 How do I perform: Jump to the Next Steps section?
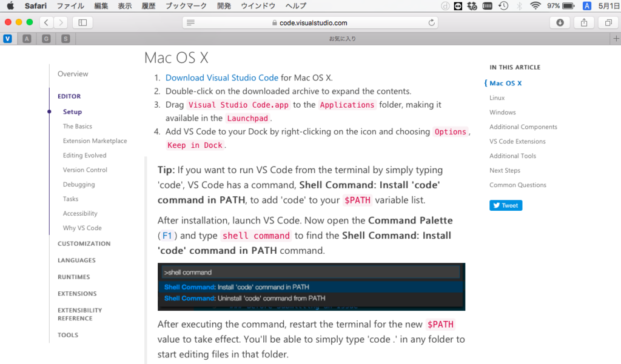point(505,171)
